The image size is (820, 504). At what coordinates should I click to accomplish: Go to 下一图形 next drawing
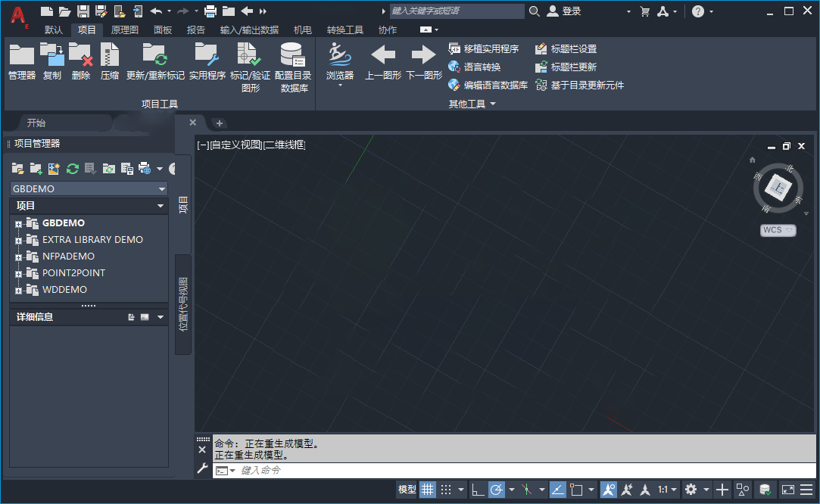(423, 62)
